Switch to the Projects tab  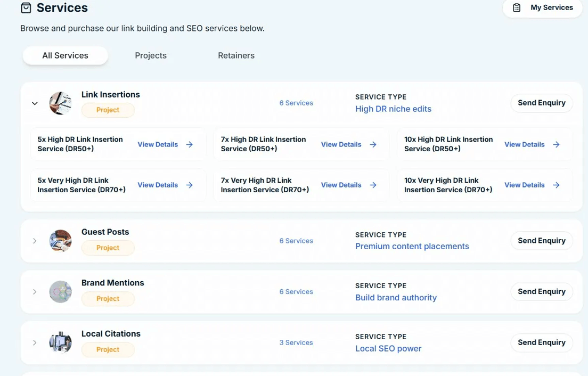(x=151, y=55)
